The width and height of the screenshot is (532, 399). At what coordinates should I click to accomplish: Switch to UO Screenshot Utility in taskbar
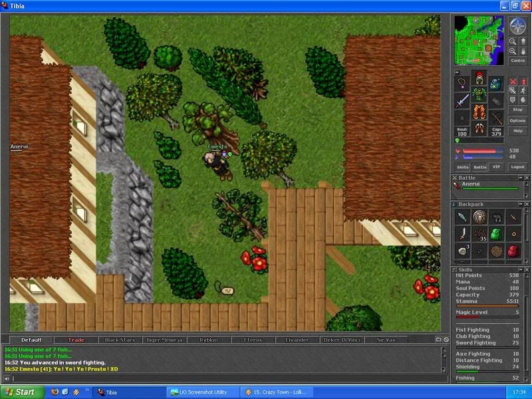[203, 392]
